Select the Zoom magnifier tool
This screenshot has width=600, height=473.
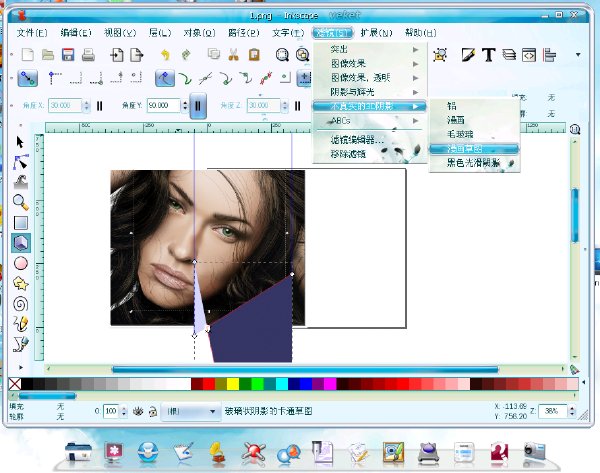click(21, 201)
